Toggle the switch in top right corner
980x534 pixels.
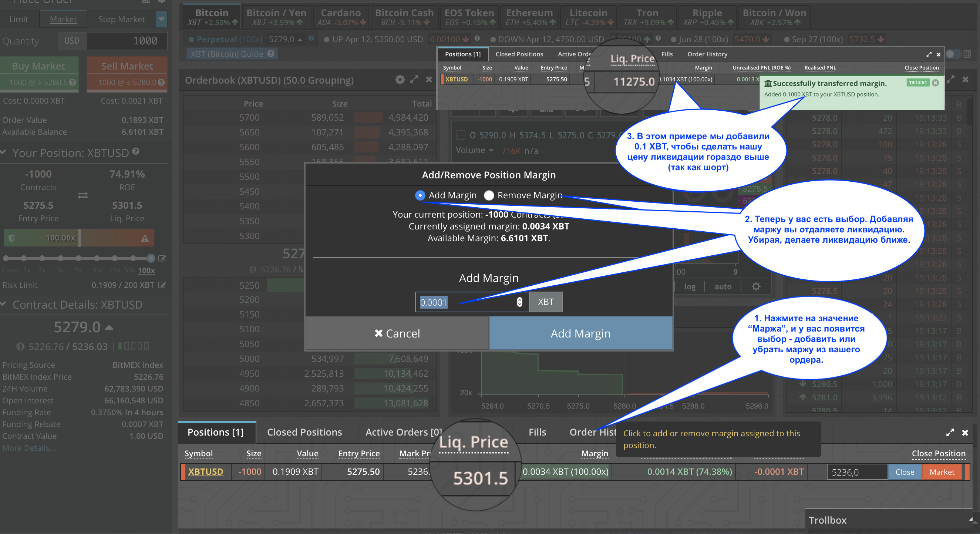(x=953, y=54)
